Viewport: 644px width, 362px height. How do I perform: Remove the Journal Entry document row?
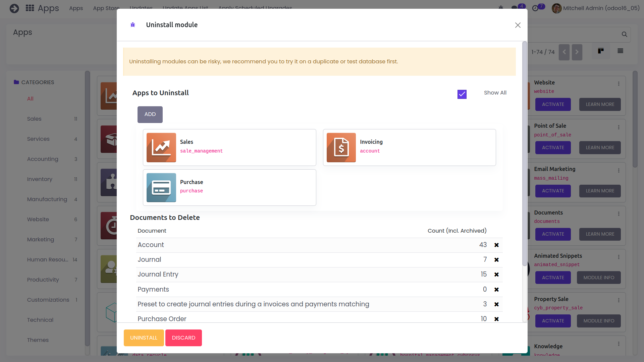tap(496, 275)
